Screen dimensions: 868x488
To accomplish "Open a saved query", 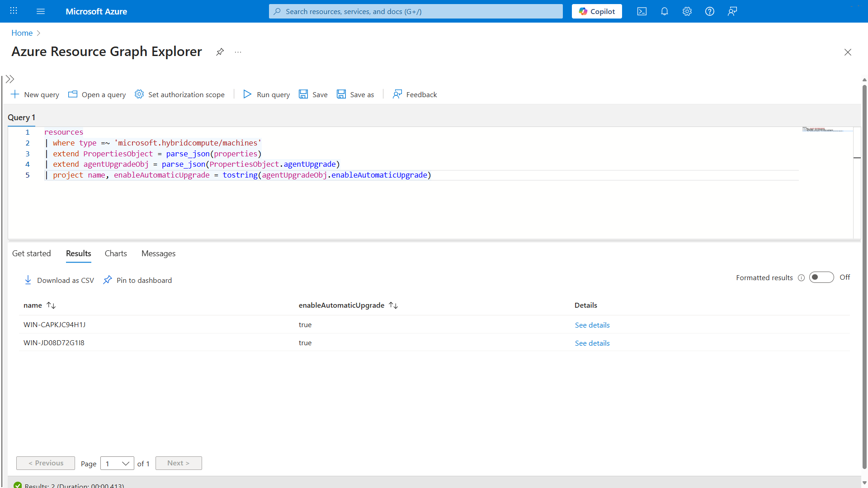I will [x=97, y=94].
